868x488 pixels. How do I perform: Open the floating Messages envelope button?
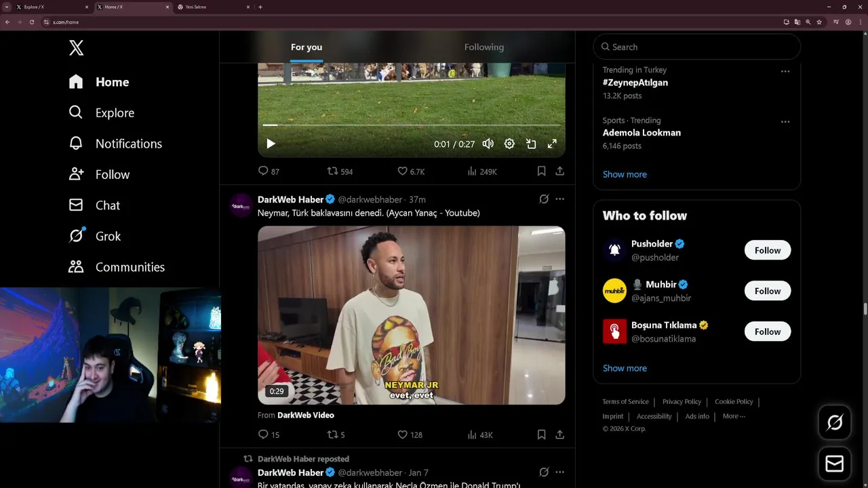point(835,464)
